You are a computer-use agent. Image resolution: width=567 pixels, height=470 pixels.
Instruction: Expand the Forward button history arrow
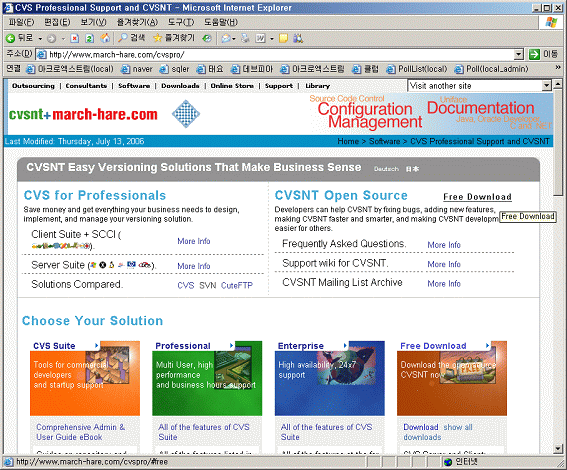point(63,38)
